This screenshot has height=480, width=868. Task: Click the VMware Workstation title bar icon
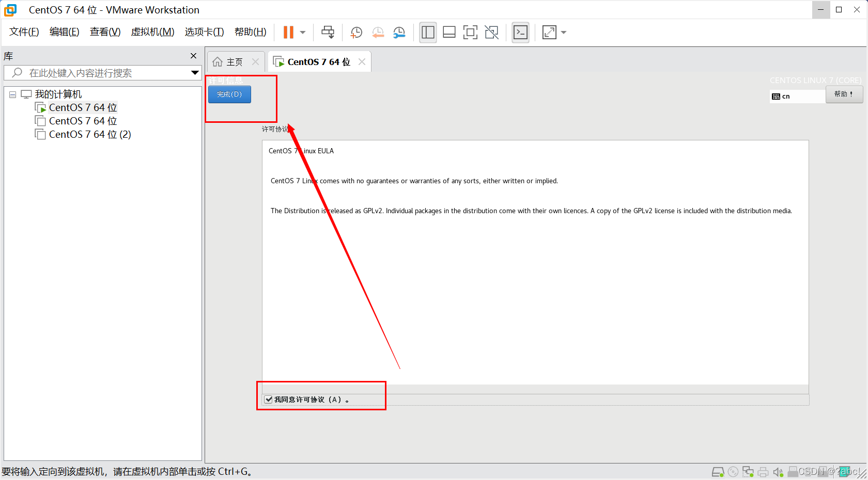pyautogui.click(x=10, y=10)
